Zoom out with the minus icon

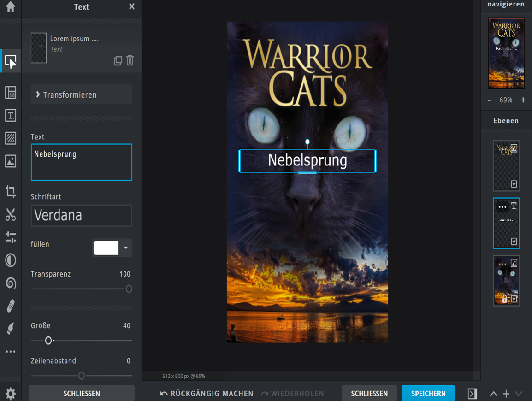tap(489, 100)
